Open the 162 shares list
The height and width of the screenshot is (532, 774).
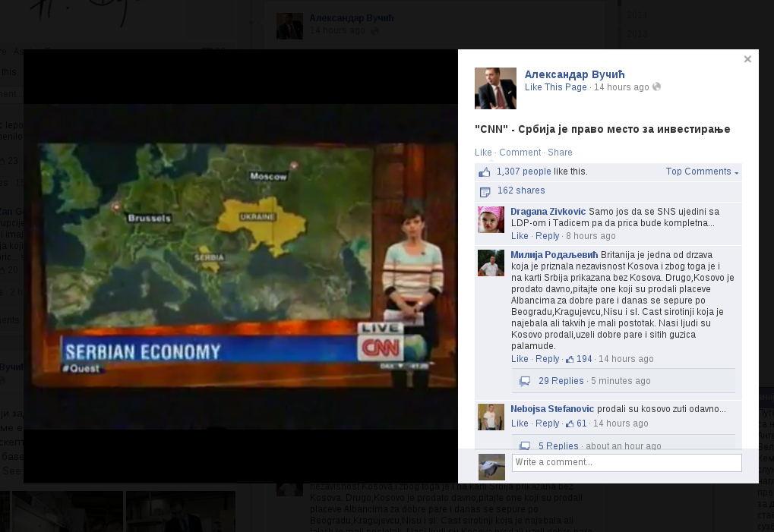(521, 190)
